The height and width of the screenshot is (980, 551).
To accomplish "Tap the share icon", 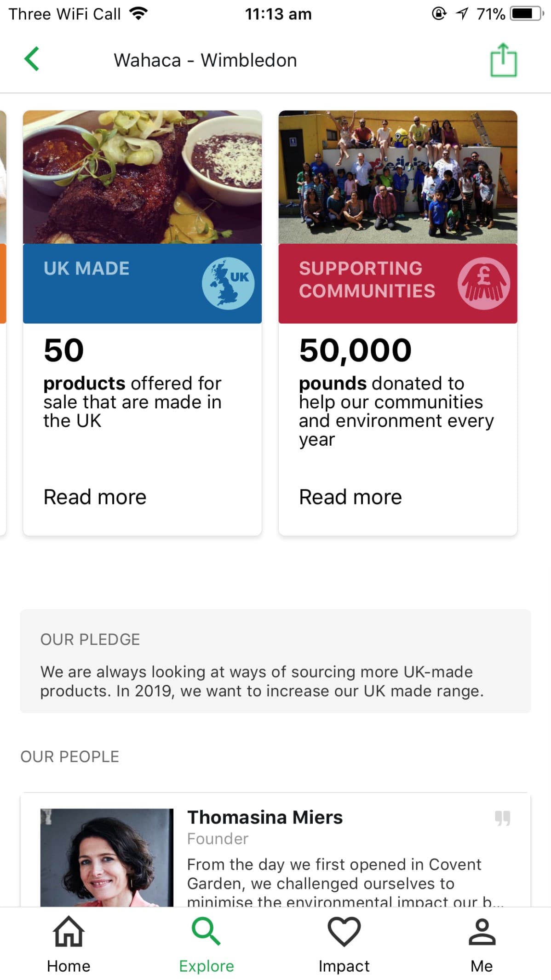I will pos(503,60).
